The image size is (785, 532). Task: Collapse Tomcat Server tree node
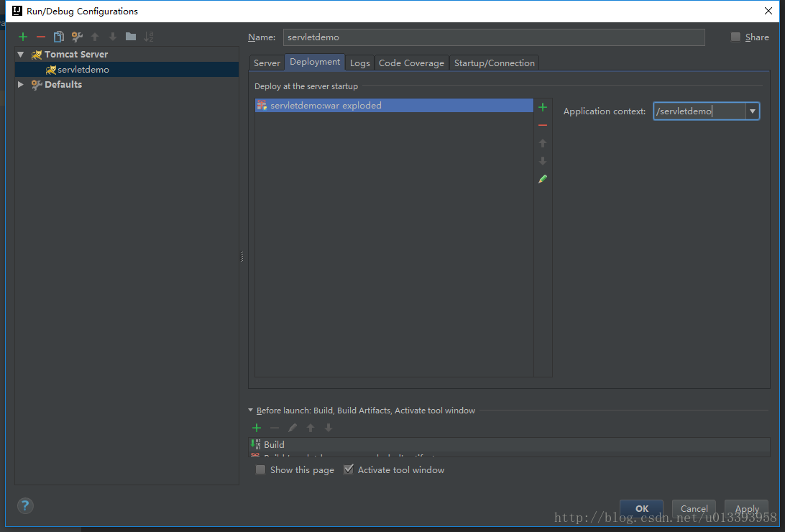[x=21, y=55]
